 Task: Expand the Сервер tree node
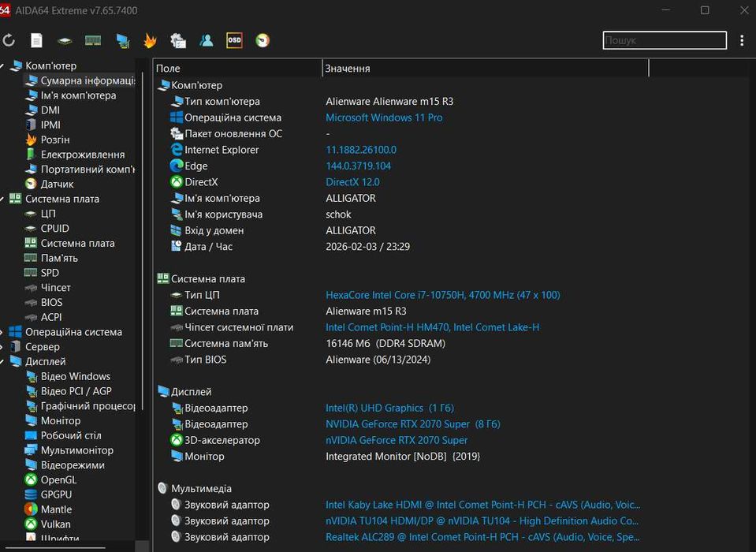2,347
